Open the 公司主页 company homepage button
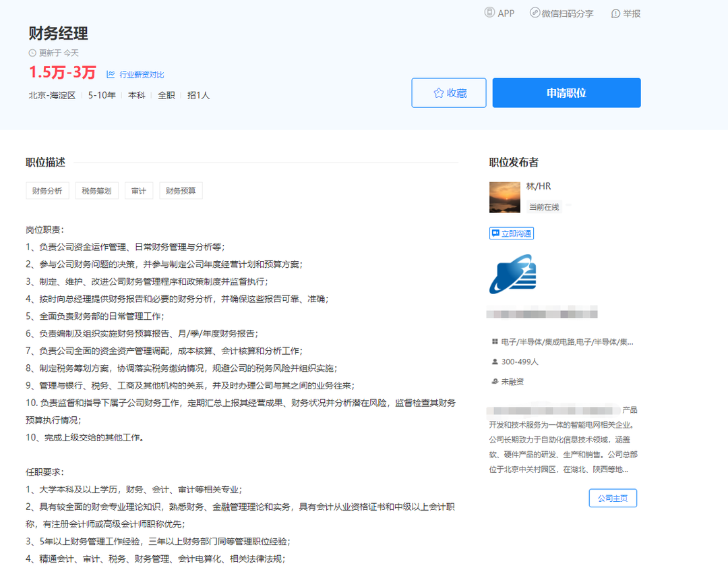 612,498
